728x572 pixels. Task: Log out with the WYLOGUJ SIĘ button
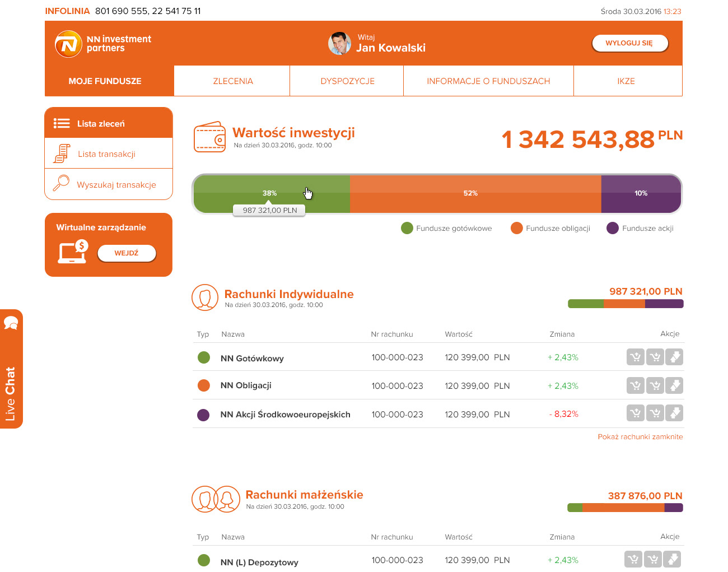pyautogui.click(x=629, y=43)
